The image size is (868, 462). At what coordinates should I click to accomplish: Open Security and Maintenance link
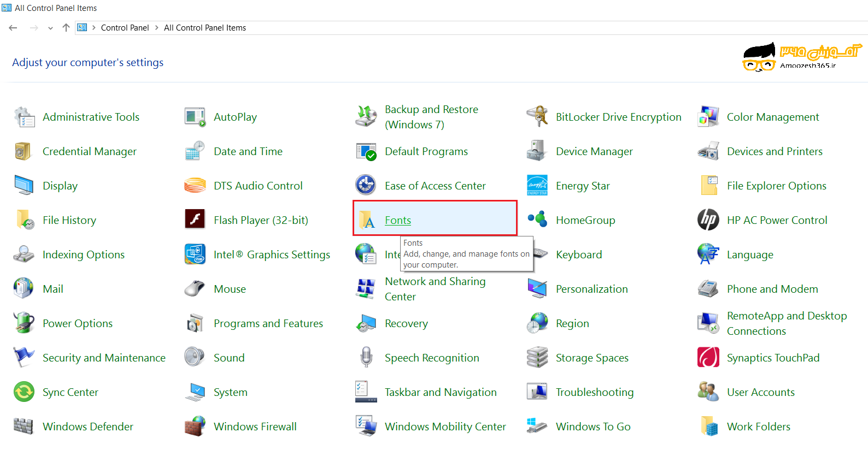click(x=104, y=358)
